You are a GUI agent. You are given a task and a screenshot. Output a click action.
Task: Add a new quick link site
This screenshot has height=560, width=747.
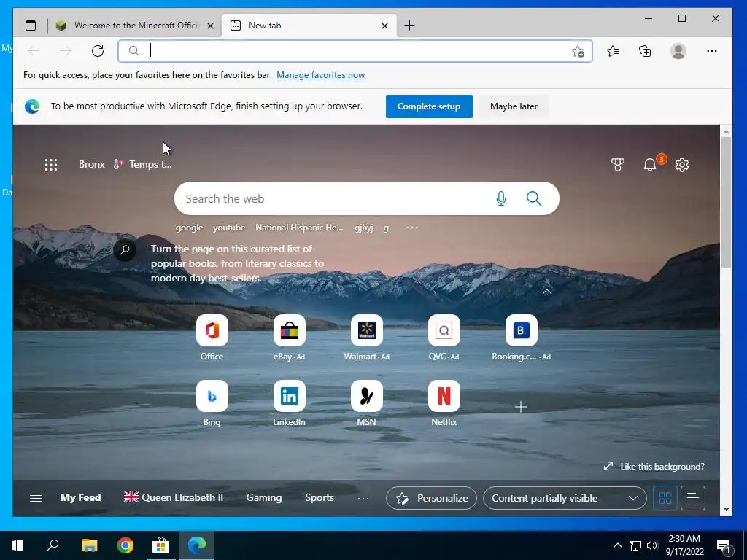521,407
